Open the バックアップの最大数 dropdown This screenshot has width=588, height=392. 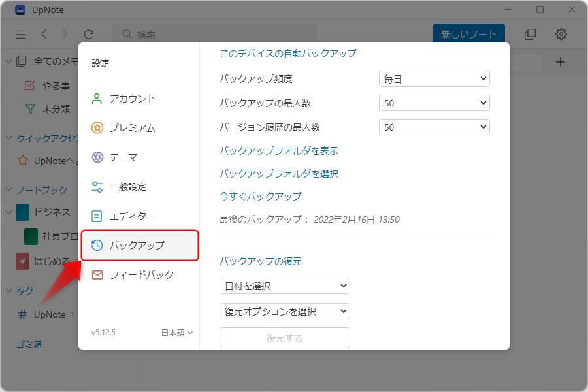click(434, 103)
